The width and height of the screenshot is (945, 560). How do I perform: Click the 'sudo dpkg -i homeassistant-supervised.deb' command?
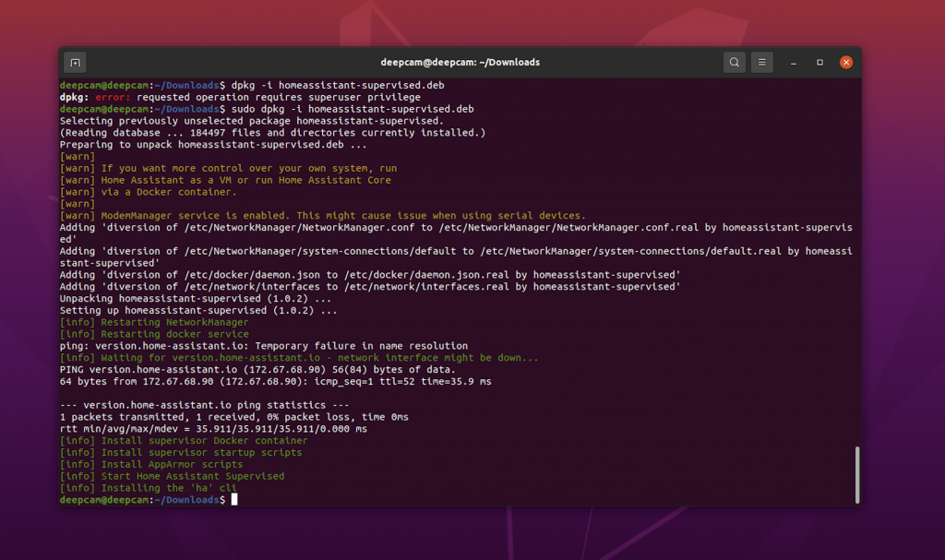point(353,109)
